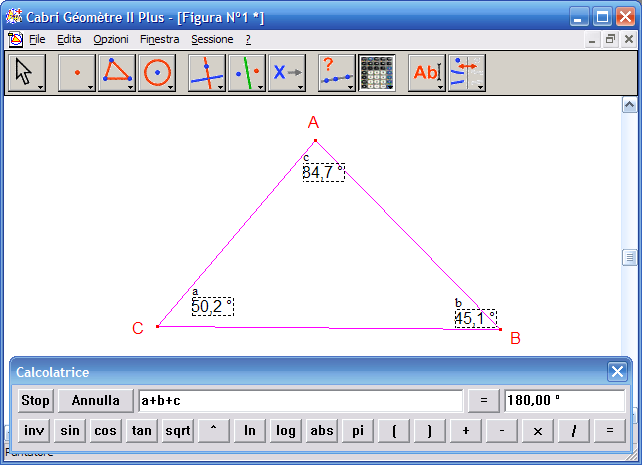The height and width of the screenshot is (465, 642).
Task: Select the Macro X-arrow tool
Action: (287, 73)
